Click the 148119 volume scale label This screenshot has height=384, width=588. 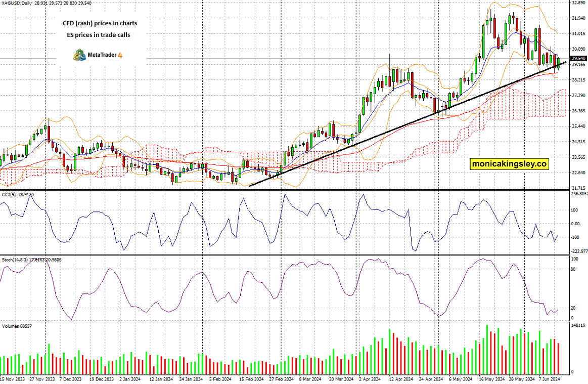click(578, 325)
